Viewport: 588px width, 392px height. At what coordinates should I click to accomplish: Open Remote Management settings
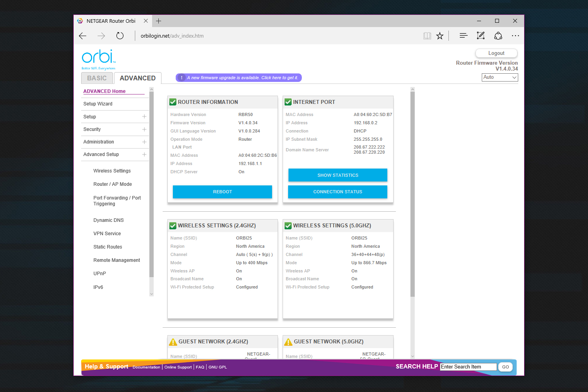(x=117, y=260)
